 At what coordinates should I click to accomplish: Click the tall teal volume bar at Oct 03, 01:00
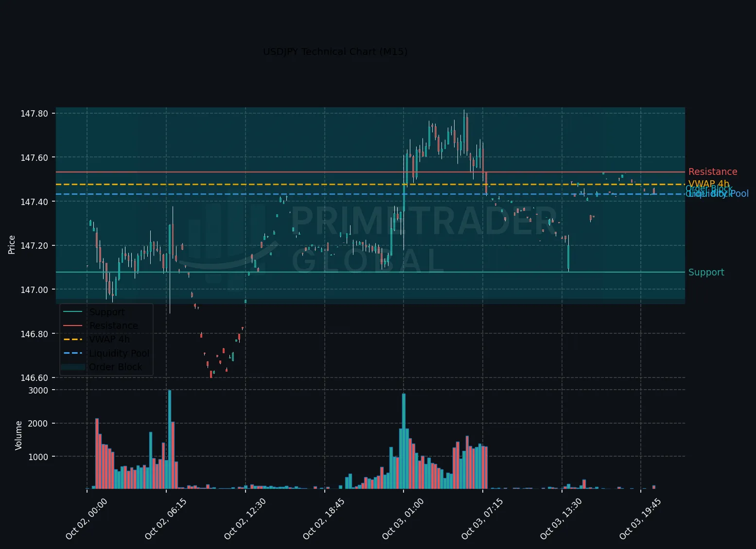point(404,441)
